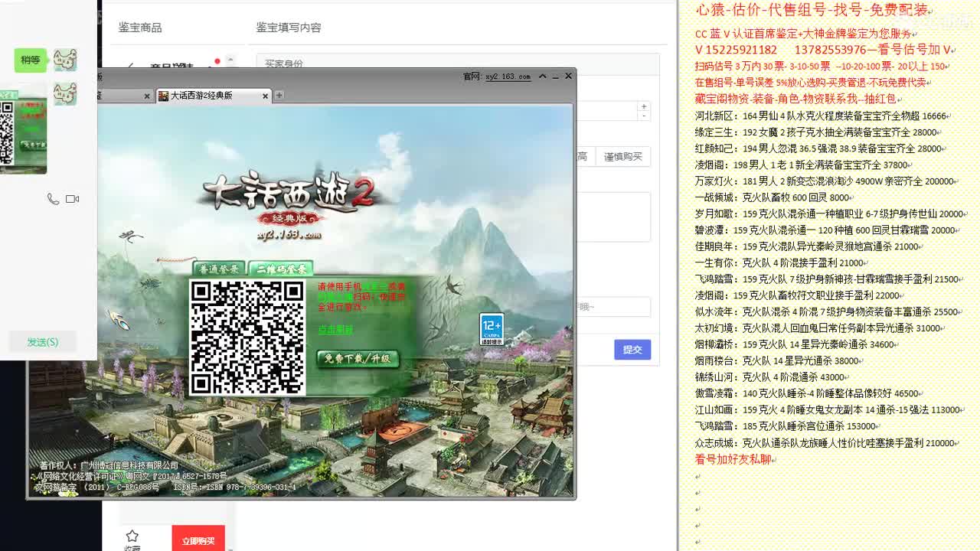The width and height of the screenshot is (980, 551).
Task: Click the line starting 河北新区:164男仙
Action: coord(821,116)
